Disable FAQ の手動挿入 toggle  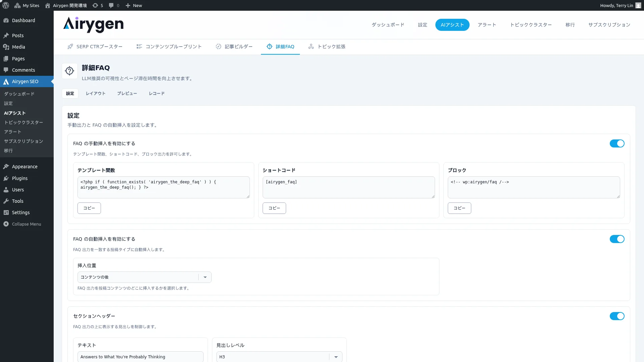tap(617, 143)
